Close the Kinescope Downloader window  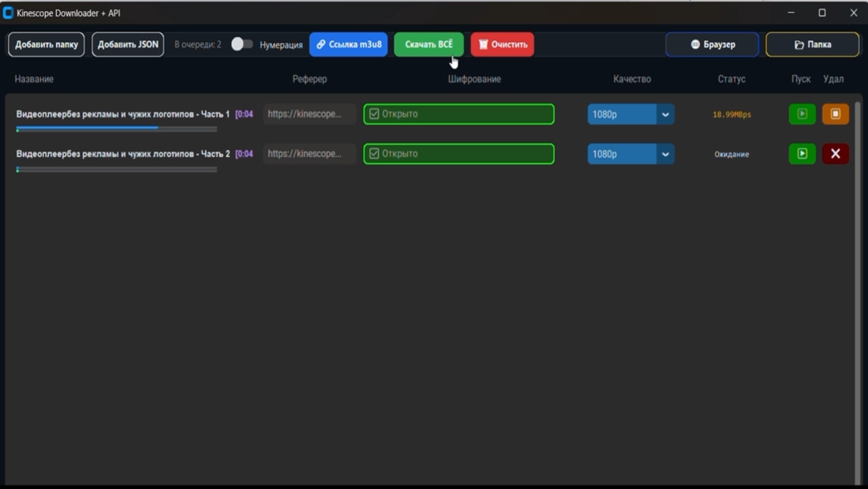click(x=854, y=13)
